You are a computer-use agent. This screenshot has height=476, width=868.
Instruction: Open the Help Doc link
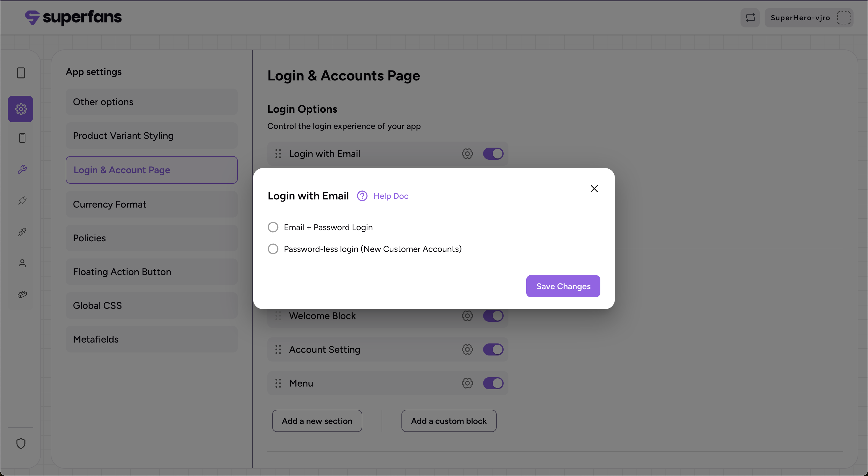(391, 196)
